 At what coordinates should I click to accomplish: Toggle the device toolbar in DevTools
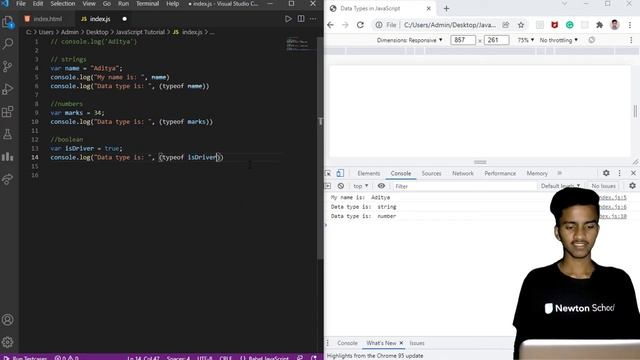[340, 173]
